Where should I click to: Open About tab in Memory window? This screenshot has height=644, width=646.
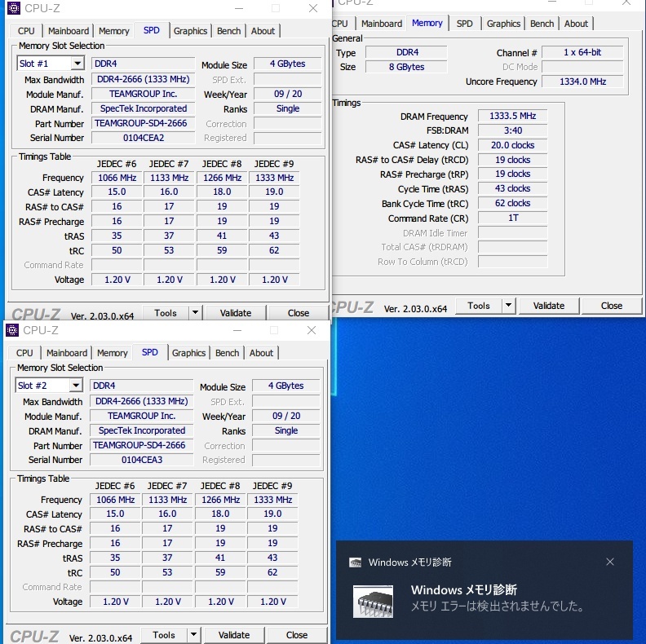576,24
